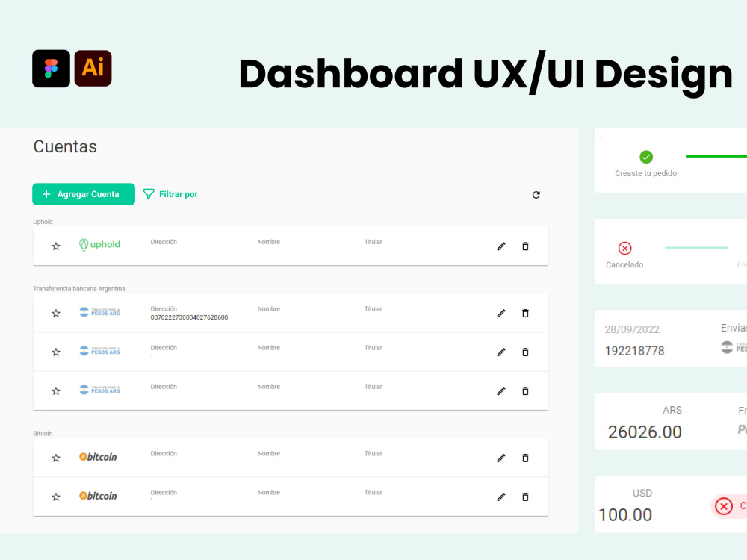Click the Cuentas heading
747x560 pixels.
coord(65,146)
